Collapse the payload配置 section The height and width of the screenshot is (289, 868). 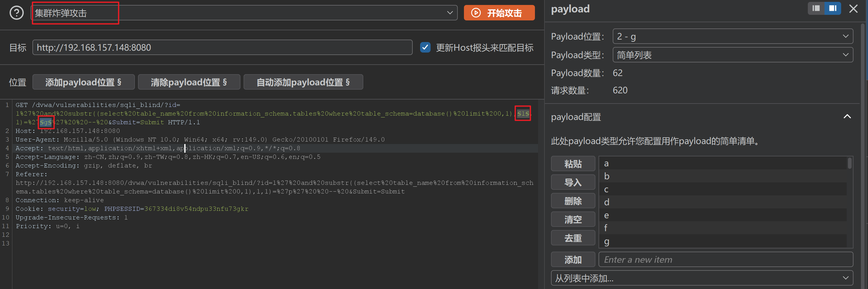tap(847, 117)
